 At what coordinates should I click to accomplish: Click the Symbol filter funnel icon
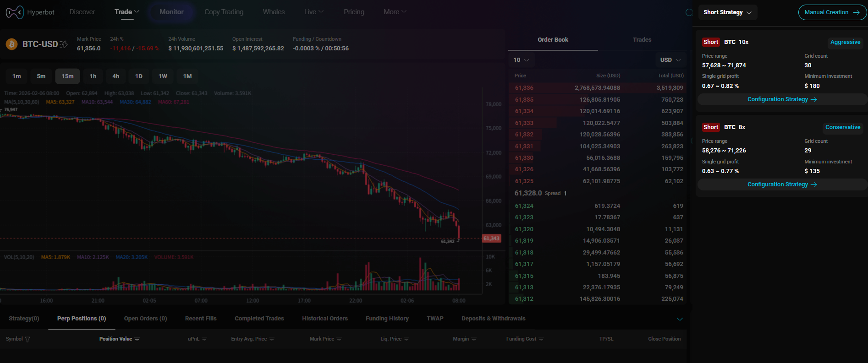[27, 339]
